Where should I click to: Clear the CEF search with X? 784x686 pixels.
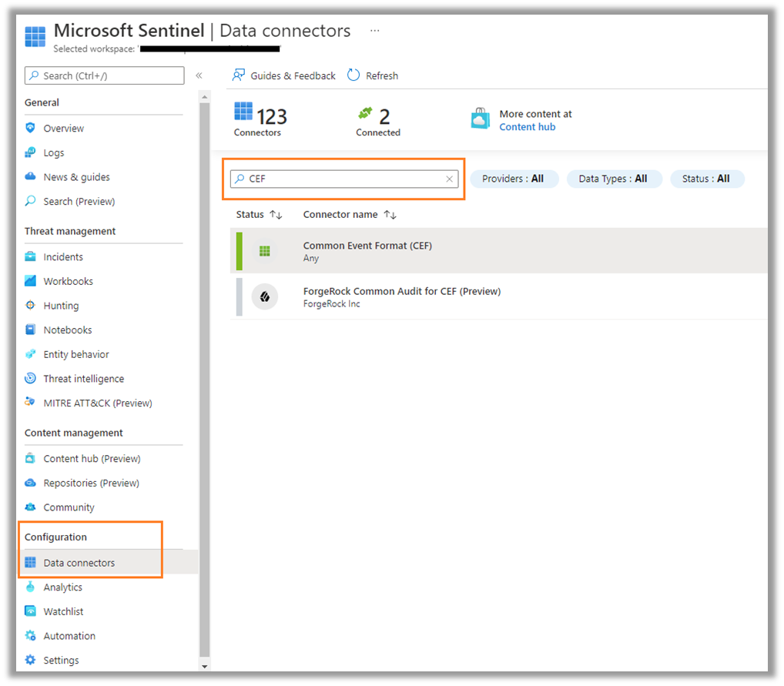(450, 179)
